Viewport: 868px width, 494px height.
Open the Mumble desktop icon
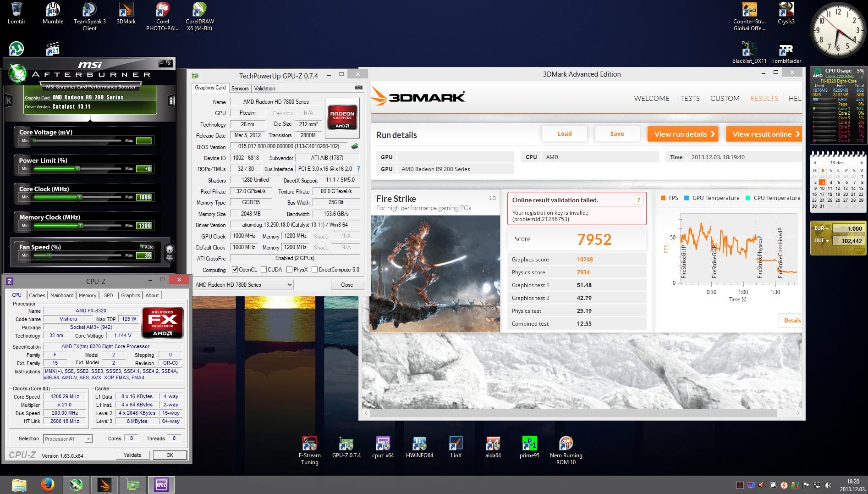53,13
